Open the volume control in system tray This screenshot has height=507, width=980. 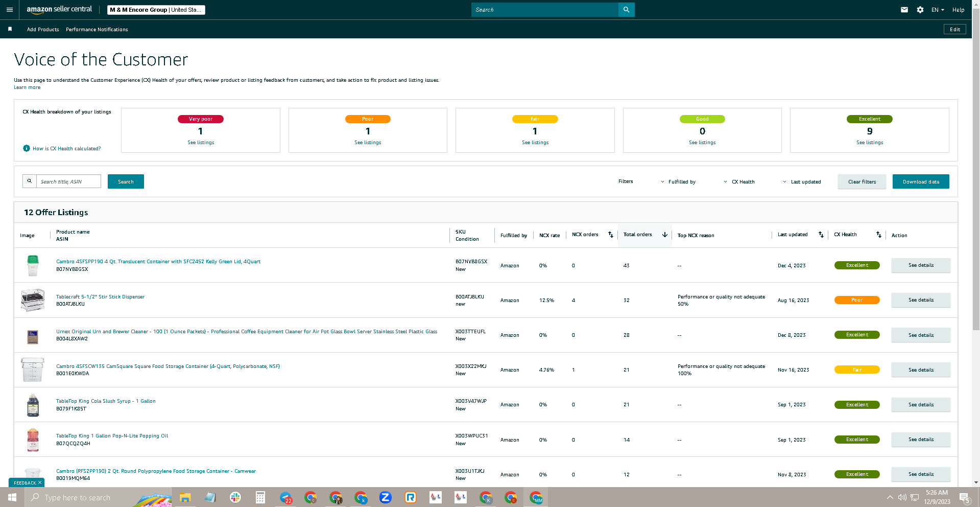(x=902, y=497)
